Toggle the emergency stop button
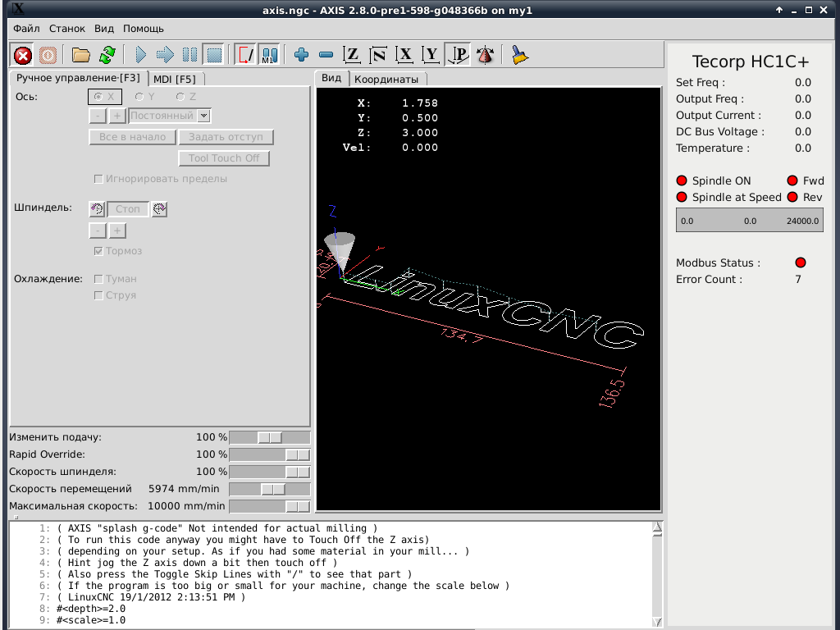Viewport: 840px width, 630px height. (x=23, y=55)
